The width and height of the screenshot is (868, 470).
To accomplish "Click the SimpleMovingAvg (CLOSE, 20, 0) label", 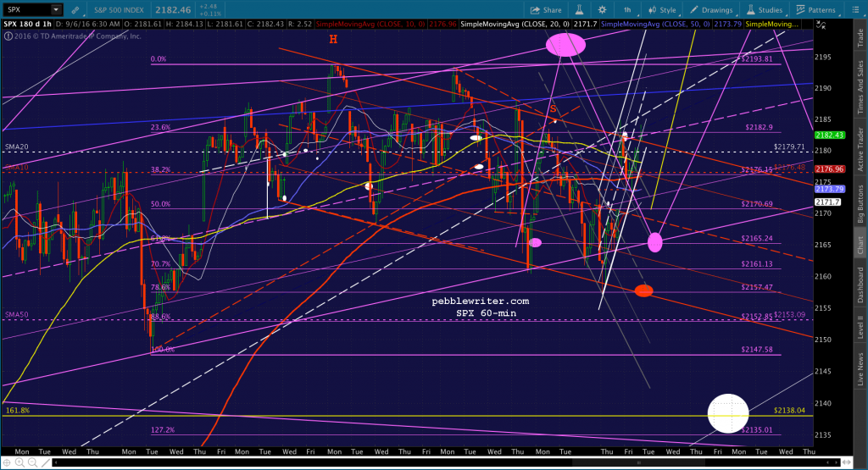I will coord(515,25).
